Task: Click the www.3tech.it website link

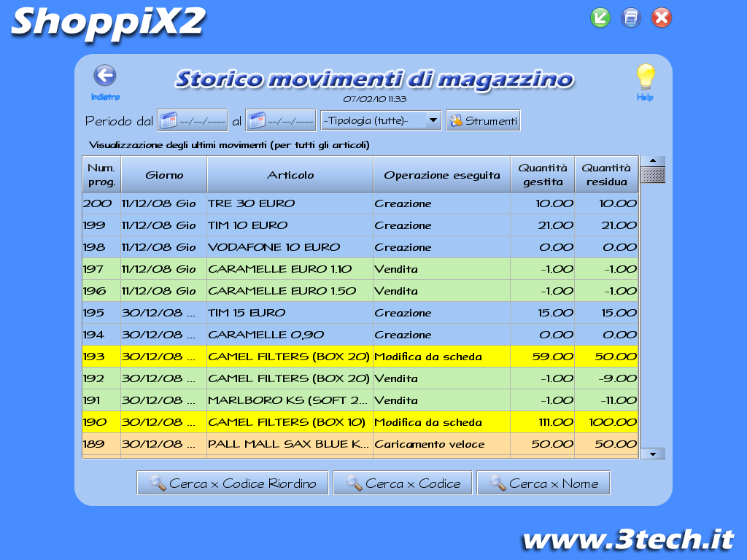Action: tap(628, 540)
